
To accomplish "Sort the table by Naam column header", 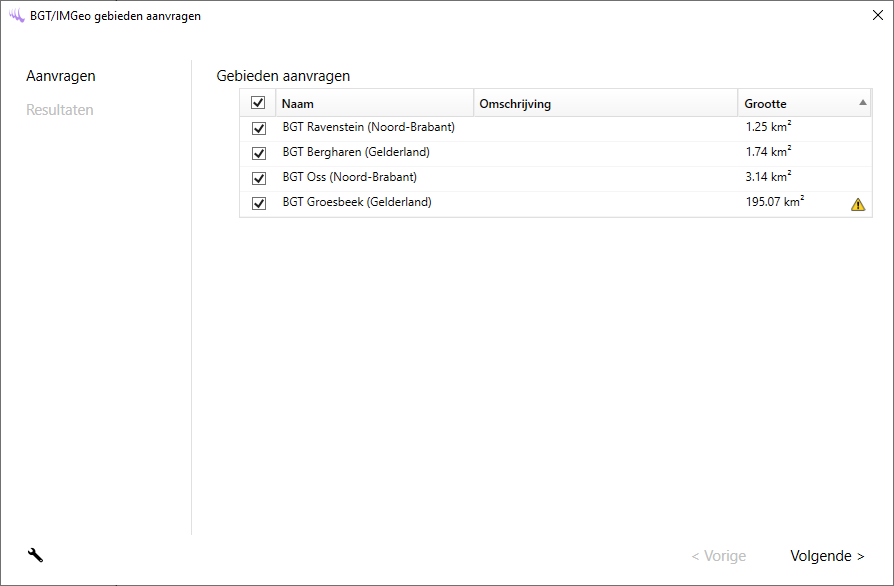I will [298, 104].
